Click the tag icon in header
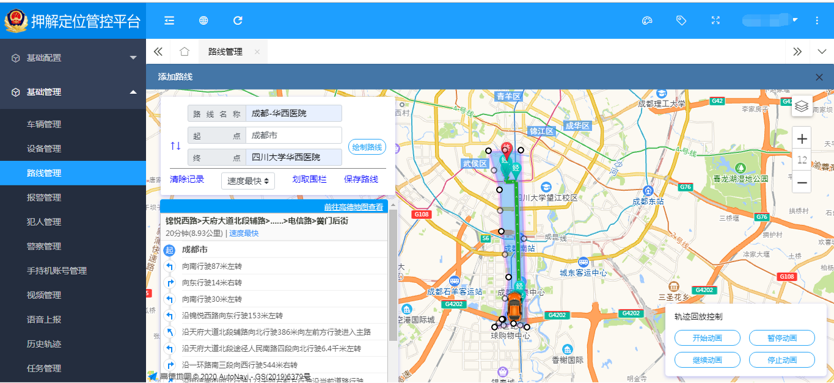 tap(681, 21)
